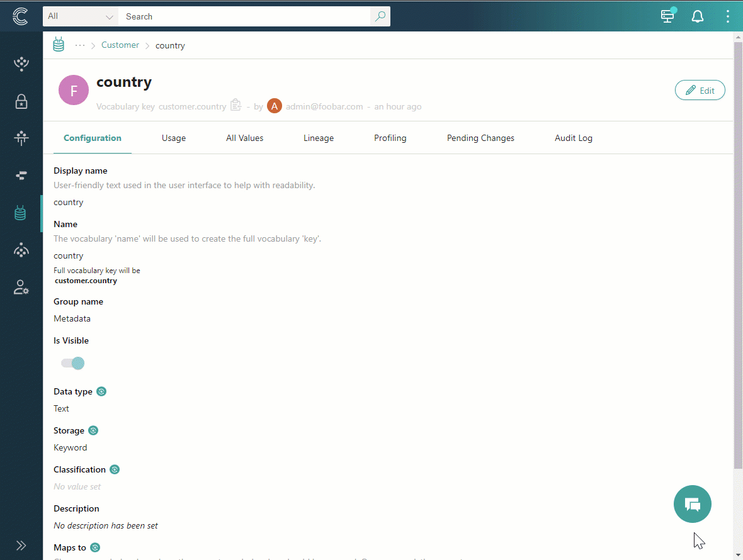
Task: Expand the breadcrumb ellipsis
Action: [x=80, y=45]
